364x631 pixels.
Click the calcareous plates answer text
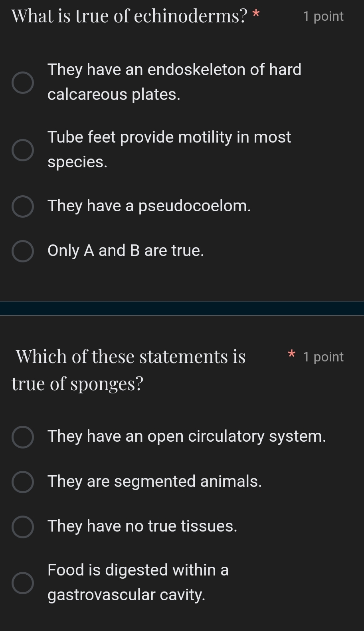(175, 82)
